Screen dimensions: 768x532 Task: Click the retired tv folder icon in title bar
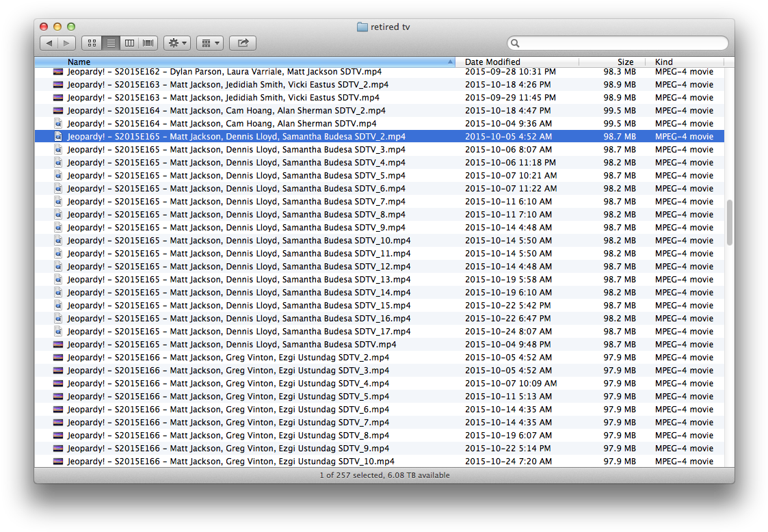click(x=362, y=27)
